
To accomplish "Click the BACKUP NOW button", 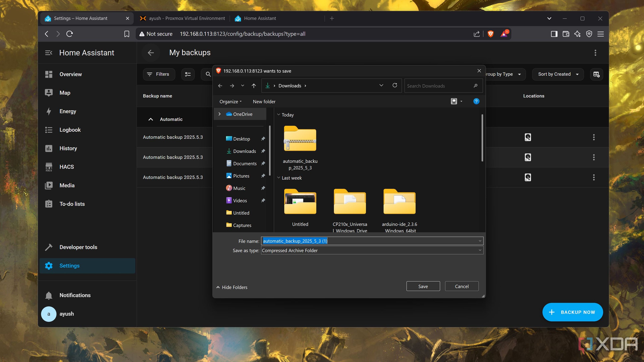I will (573, 312).
